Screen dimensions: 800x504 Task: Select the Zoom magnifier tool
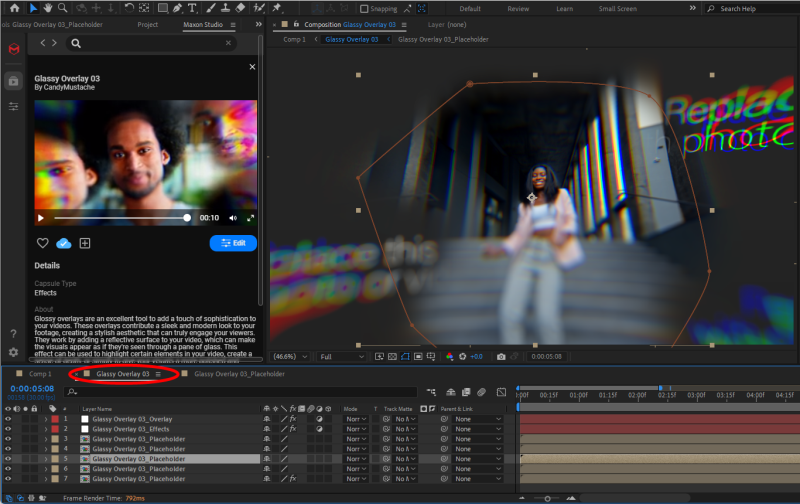[63, 8]
